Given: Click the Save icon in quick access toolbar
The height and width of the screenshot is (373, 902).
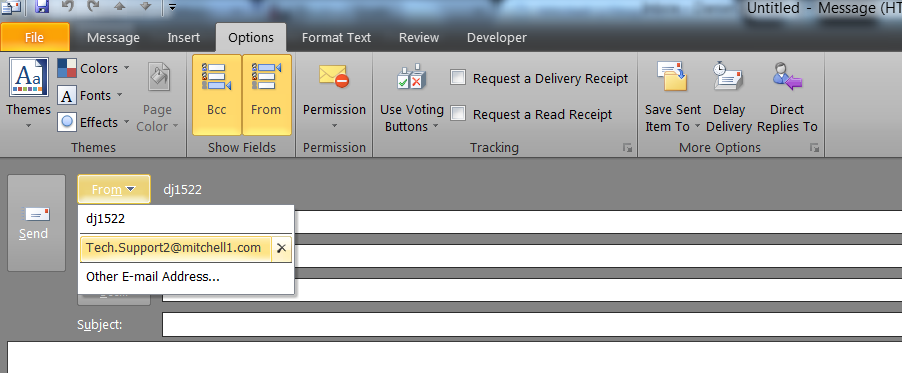Looking at the screenshot, I should click(x=41, y=7).
